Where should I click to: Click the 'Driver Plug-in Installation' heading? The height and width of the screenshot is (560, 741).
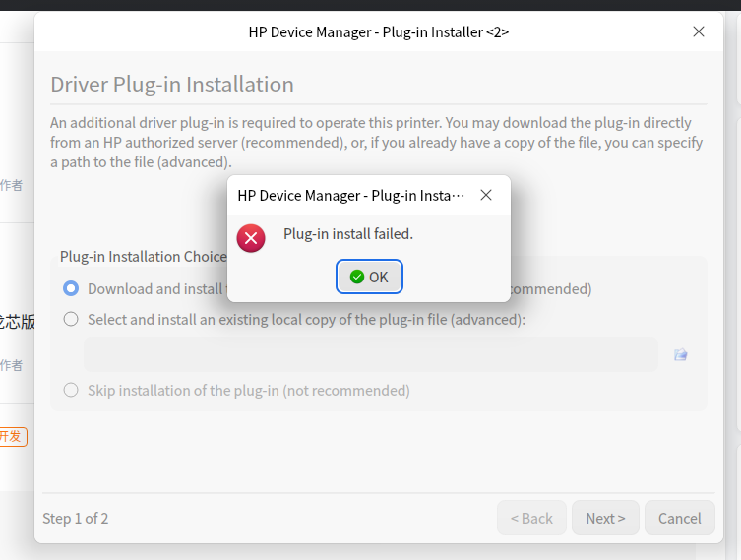172,84
